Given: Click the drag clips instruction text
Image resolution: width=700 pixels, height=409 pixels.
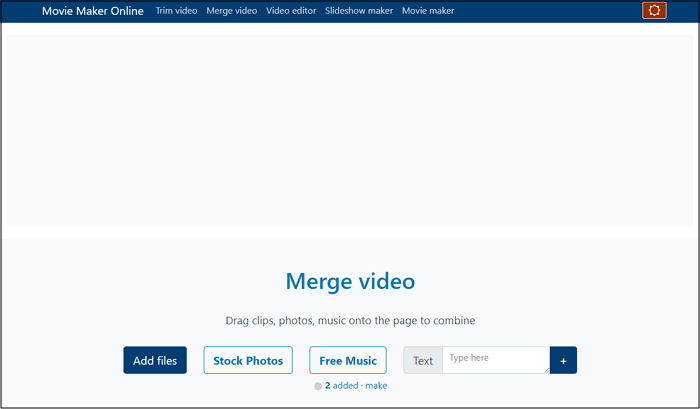Looking at the screenshot, I should click(x=350, y=321).
